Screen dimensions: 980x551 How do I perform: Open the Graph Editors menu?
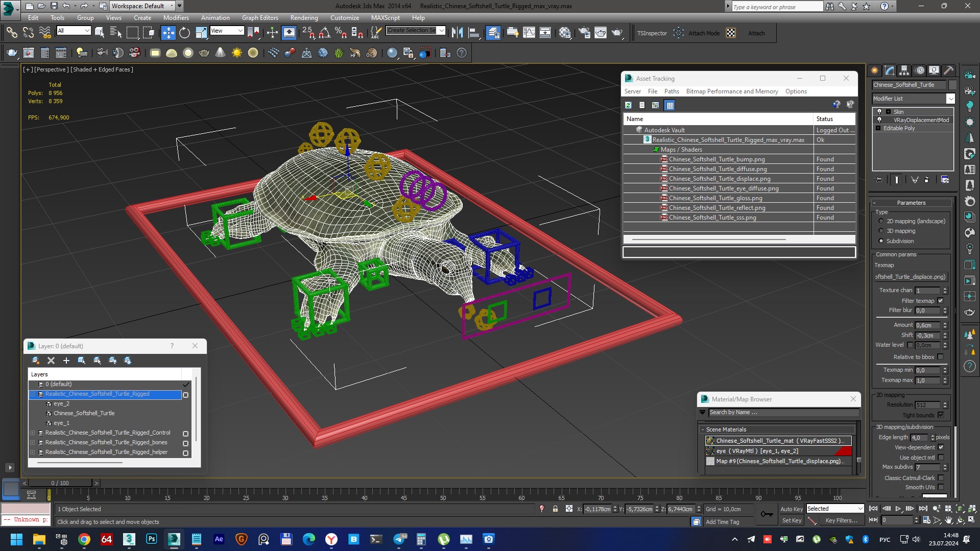click(x=260, y=17)
